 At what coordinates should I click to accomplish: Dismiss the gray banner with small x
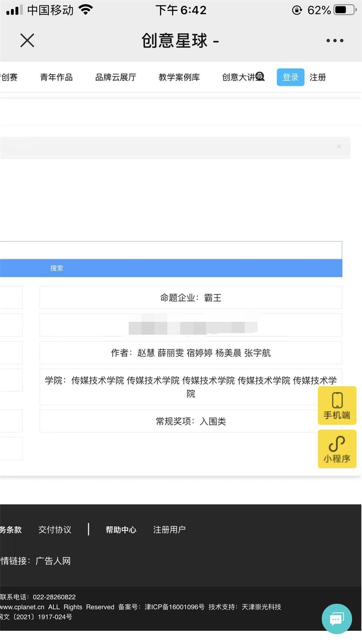coord(339,147)
